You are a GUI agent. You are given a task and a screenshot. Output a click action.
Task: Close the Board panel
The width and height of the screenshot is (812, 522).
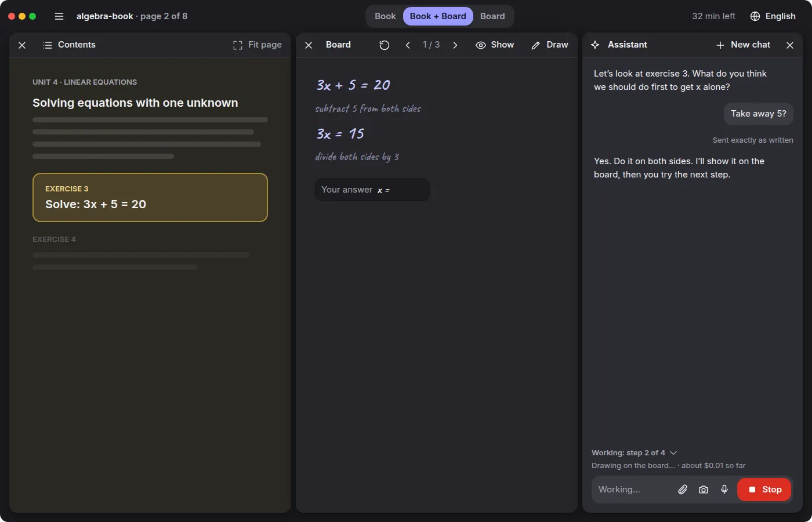(x=309, y=45)
